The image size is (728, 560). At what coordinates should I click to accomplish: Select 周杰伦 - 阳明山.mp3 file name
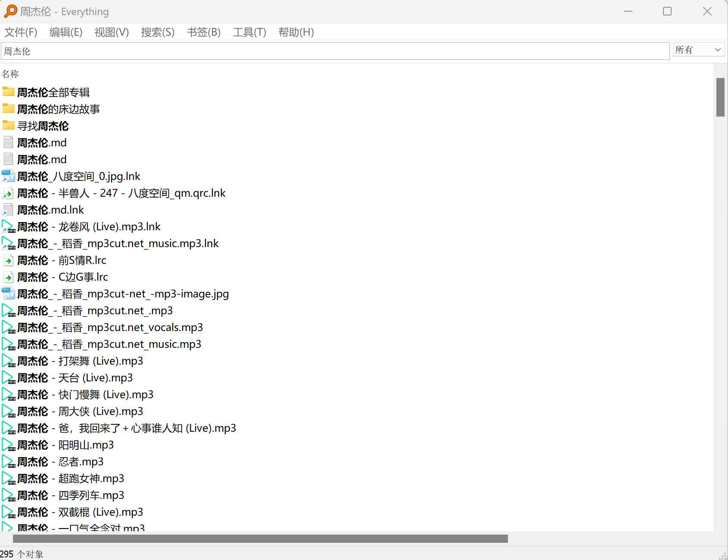tap(66, 445)
